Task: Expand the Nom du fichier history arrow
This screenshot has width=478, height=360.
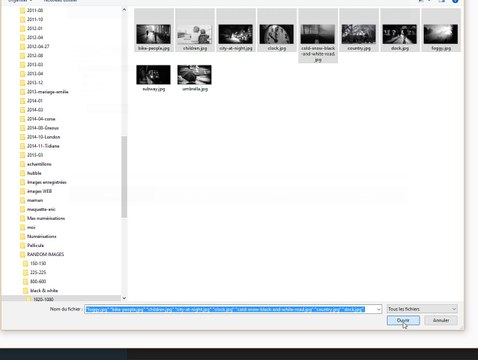Action: pyautogui.click(x=378, y=309)
